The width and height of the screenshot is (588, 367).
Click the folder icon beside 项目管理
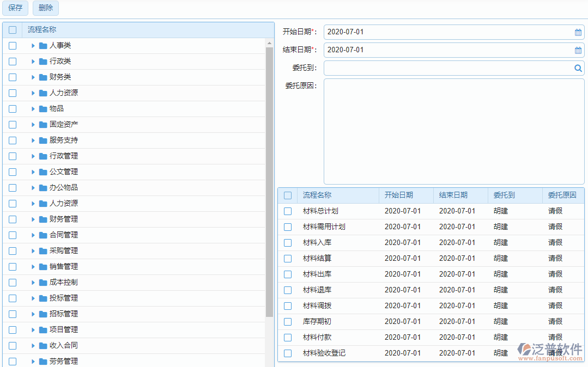coord(43,330)
